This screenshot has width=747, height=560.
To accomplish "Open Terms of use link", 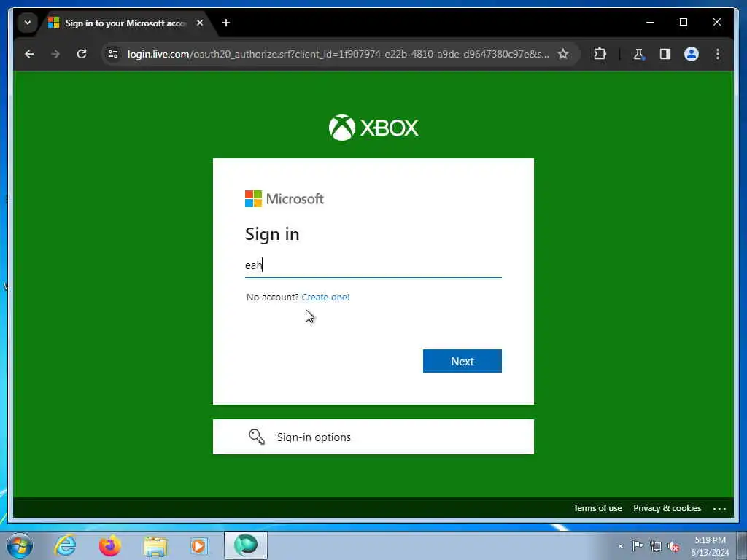I will click(597, 508).
